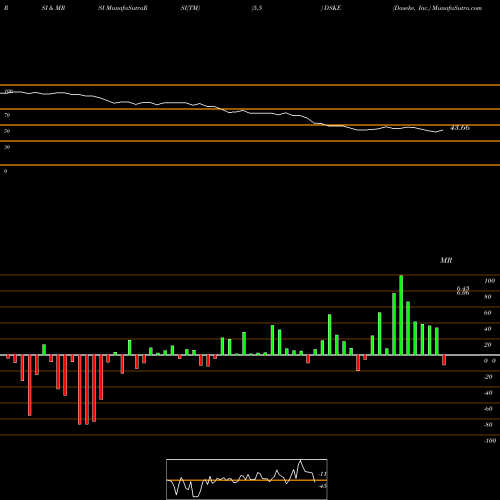Screen dimensions: 500x500
Task: Open the mini line chart thumbnail
Action: click(247, 479)
